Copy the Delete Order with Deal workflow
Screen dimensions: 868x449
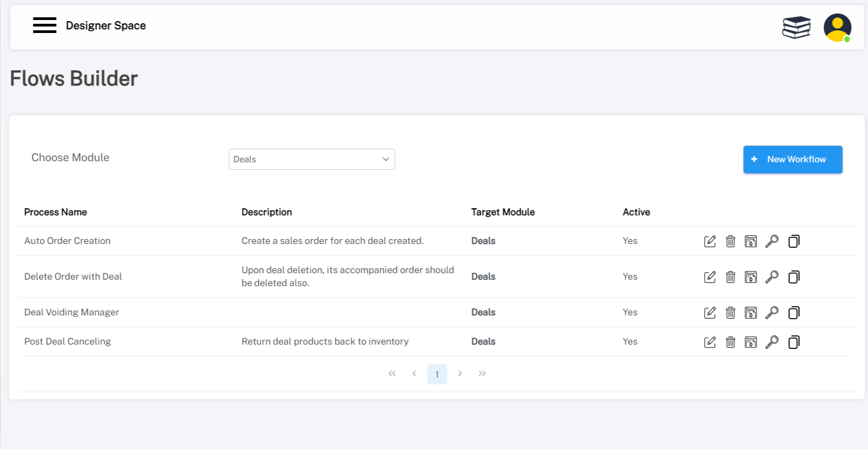(793, 277)
